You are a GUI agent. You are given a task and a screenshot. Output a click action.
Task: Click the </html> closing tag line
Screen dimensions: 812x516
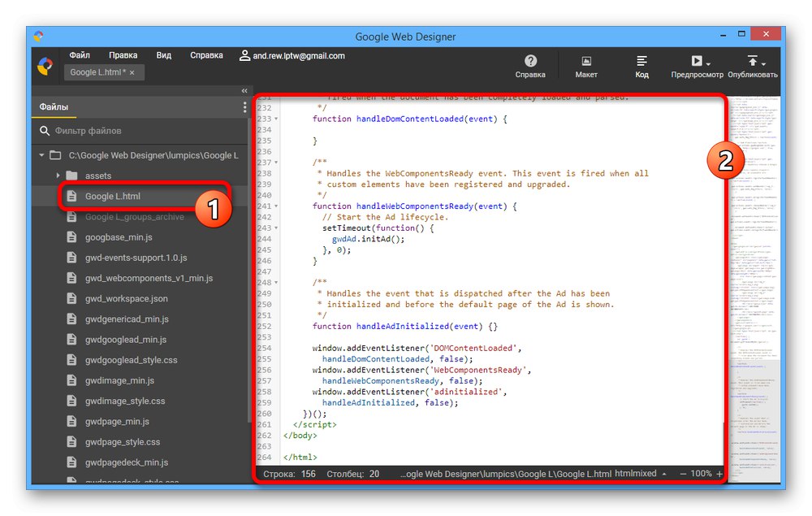tap(300, 457)
